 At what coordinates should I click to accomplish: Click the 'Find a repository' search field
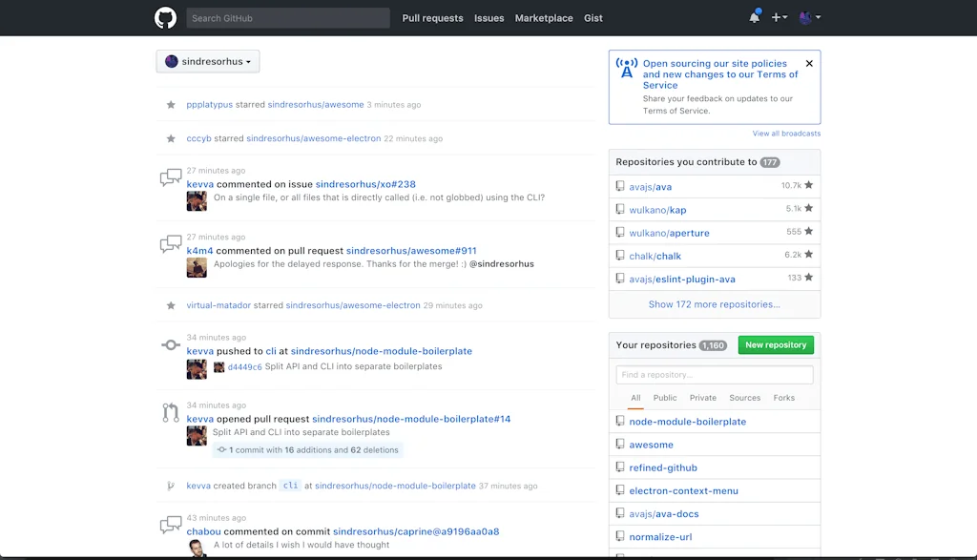pos(714,374)
